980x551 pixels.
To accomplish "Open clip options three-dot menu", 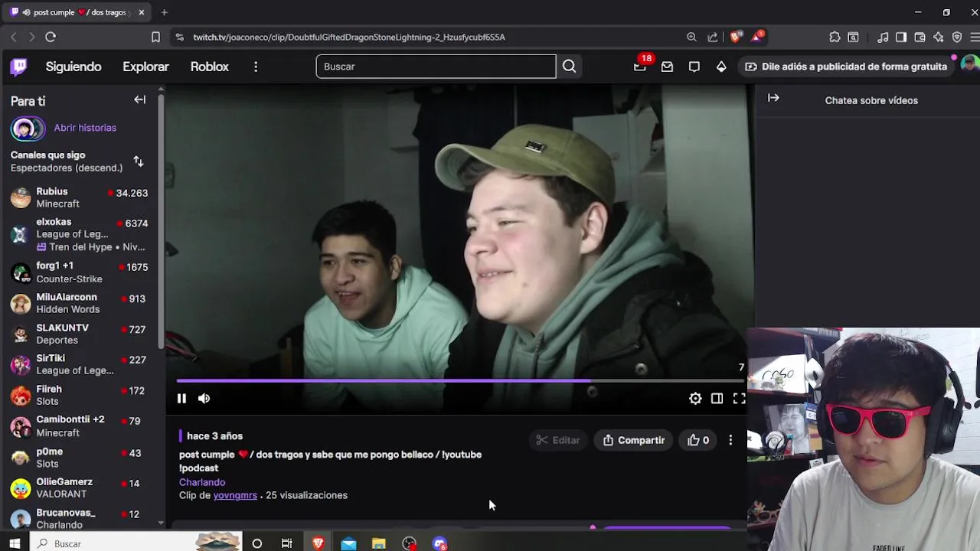I will click(730, 440).
